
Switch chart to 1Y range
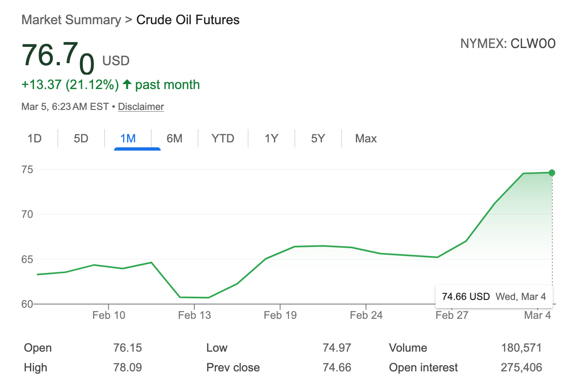click(271, 138)
